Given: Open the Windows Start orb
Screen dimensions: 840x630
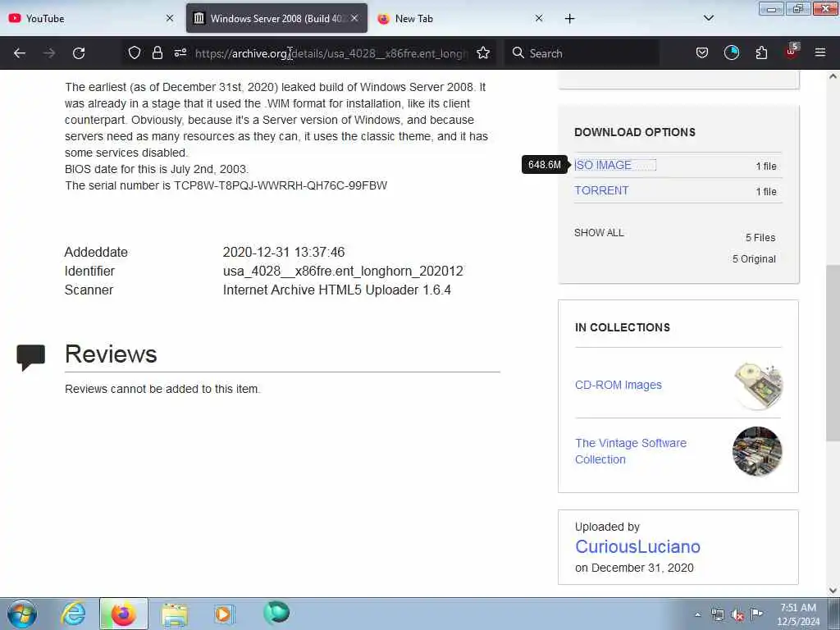Looking at the screenshot, I should [x=22, y=614].
